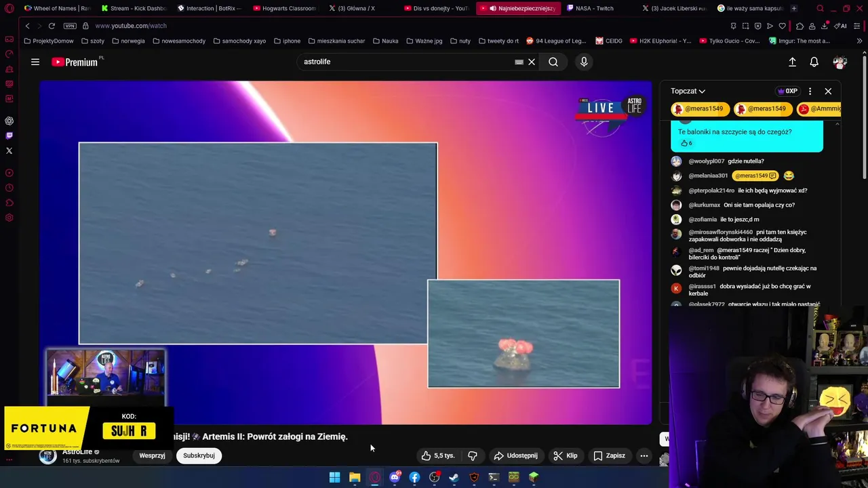
Task: Open the account avatar menu
Action: coord(840,62)
